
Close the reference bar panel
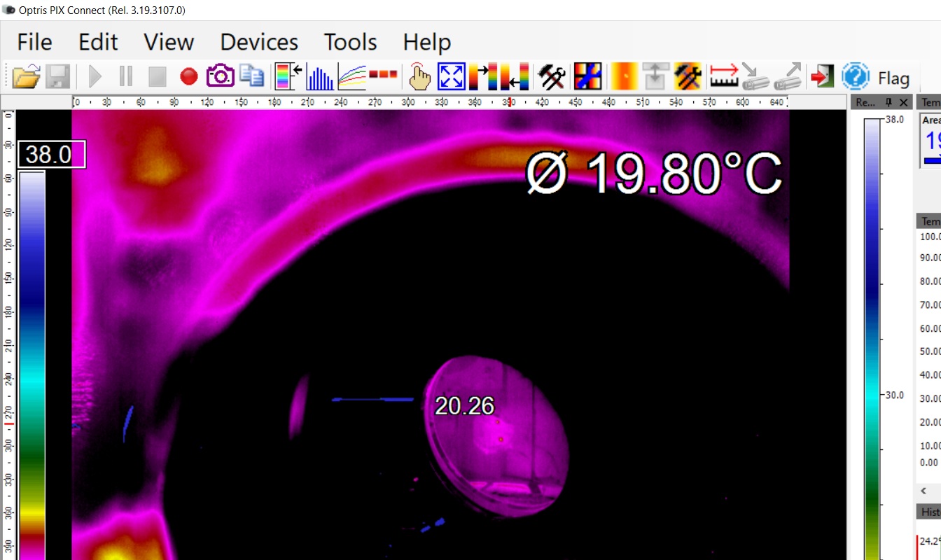(x=903, y=103)
